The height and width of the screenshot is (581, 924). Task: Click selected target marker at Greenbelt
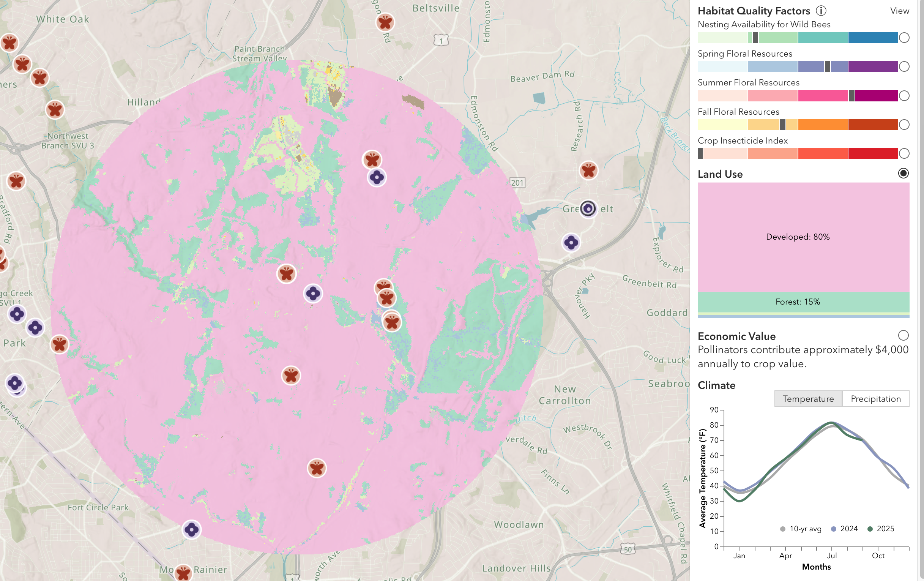588,208
